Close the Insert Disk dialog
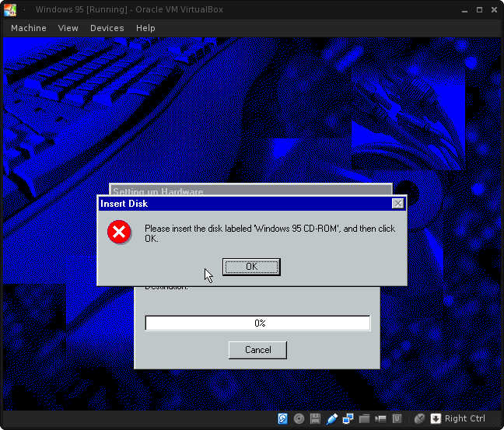Screen dimensions: 504x430 click(x=398, y=204)
